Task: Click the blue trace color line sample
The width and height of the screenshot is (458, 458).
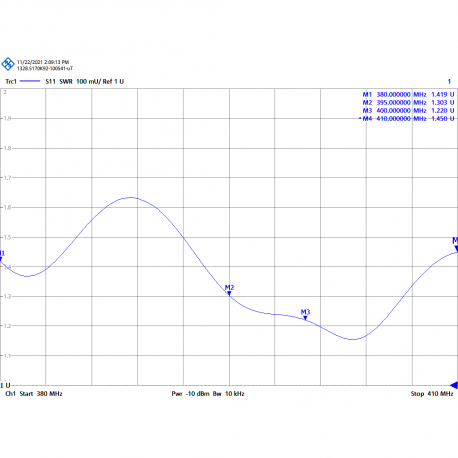Action: pyautogui.click(x=30, y=81)
